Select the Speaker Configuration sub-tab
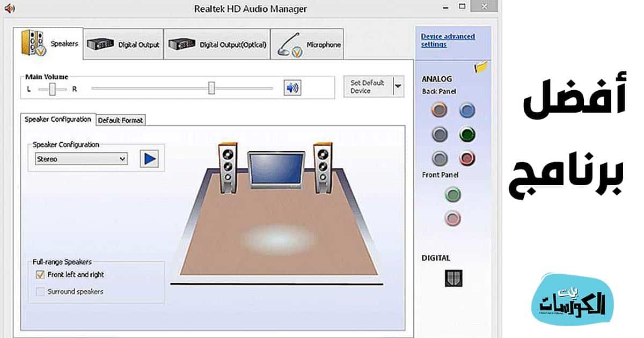Viewport: 644px width, 338px height. click(x=58, y=120)
